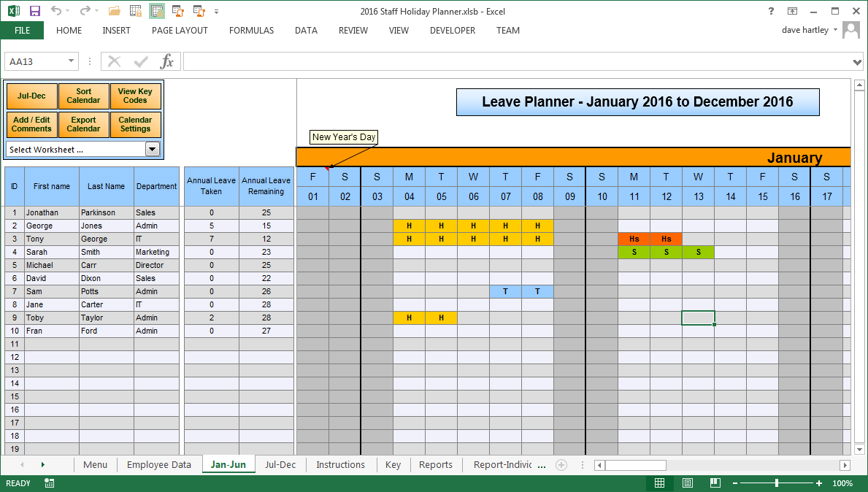The image size is (868, 492).
Task: Click the Sort Calendar button
Action: pyautogui.click(x=83, y=96)
